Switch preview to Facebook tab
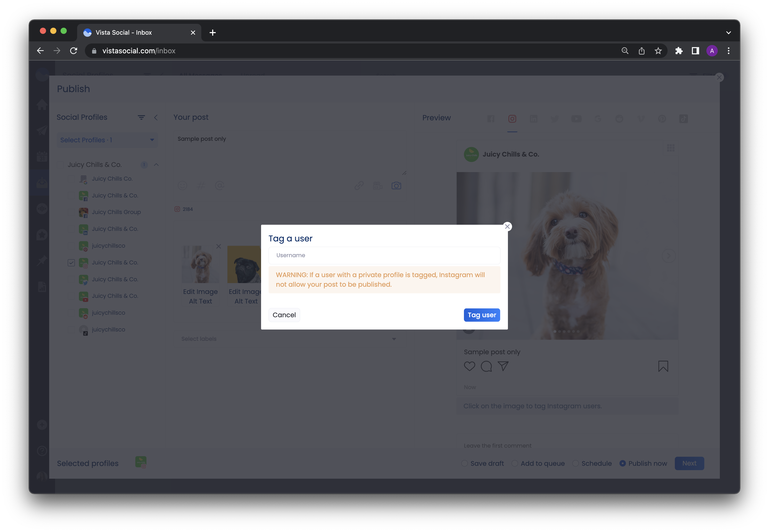 (x=491, y=119)
